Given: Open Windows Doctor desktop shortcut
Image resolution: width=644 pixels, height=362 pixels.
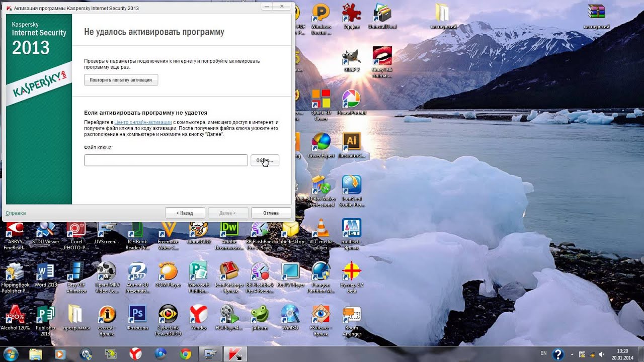Looking at the screenshot, I should tap(321, 19).
